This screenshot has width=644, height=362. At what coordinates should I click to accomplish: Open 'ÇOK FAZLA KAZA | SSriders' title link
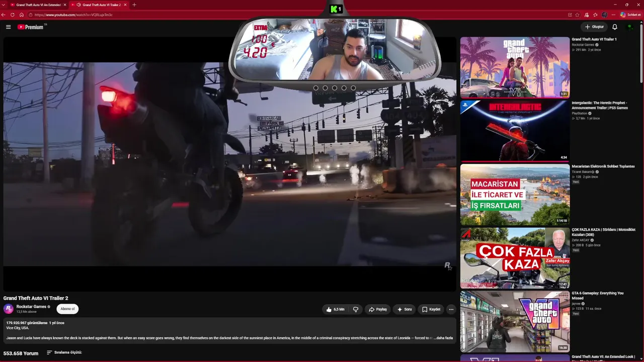coord(603,232)
